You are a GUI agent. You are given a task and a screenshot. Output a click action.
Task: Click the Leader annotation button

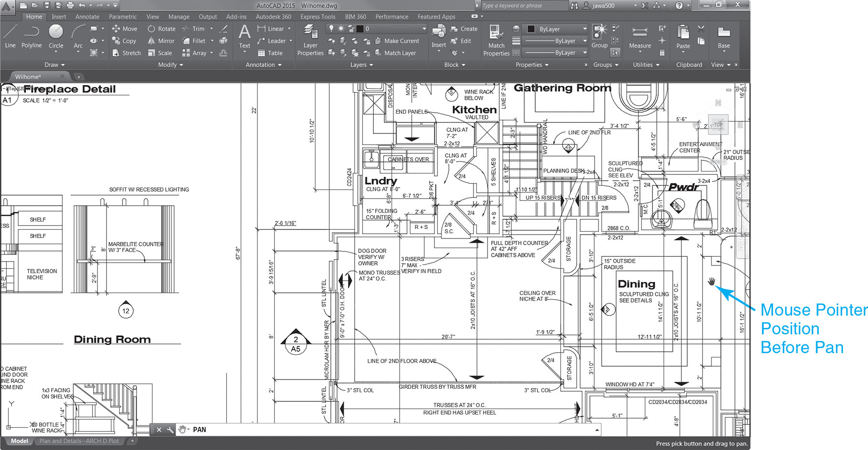(x=271, y=41)
